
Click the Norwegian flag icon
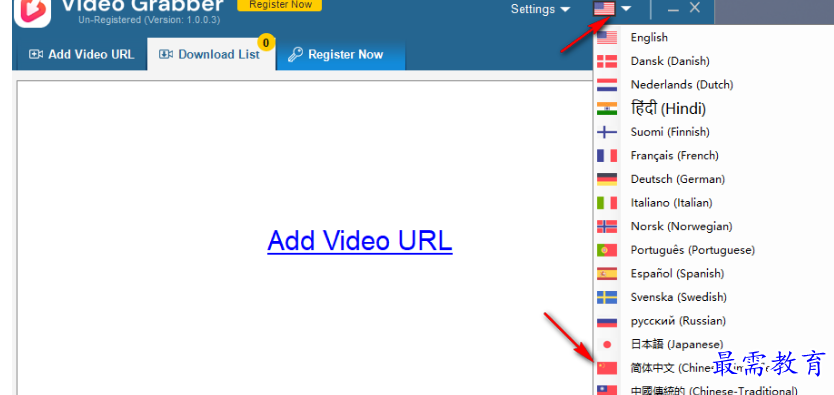pos(607,226)
